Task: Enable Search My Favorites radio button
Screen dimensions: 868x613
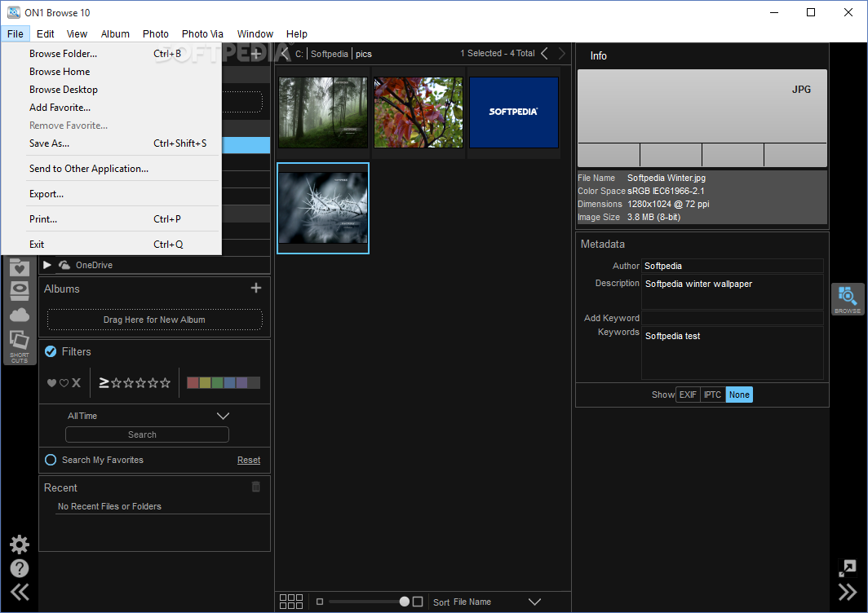Action: (51, 460)
